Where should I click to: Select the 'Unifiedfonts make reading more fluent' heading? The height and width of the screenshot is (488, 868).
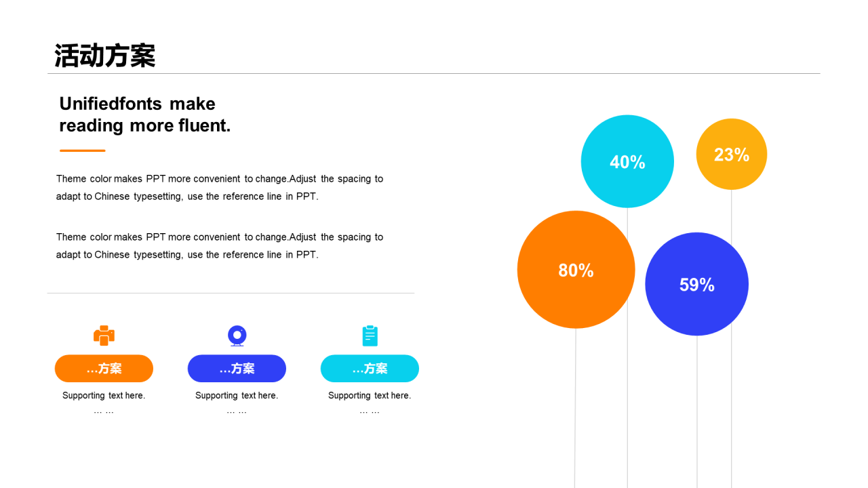145,115
